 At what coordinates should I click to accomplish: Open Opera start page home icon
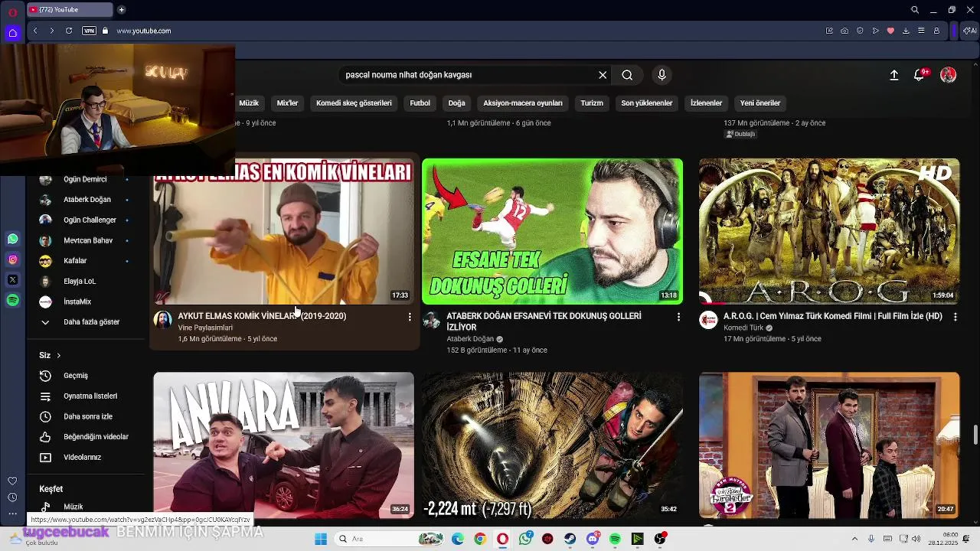[12, 33]
